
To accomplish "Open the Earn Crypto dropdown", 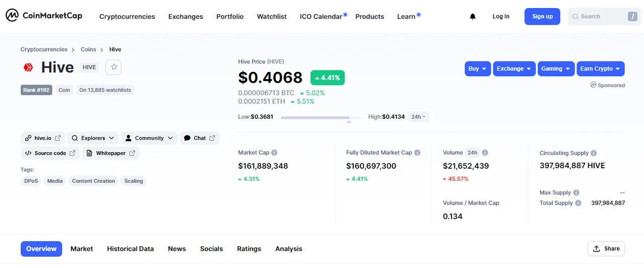I will coord(601,69).
